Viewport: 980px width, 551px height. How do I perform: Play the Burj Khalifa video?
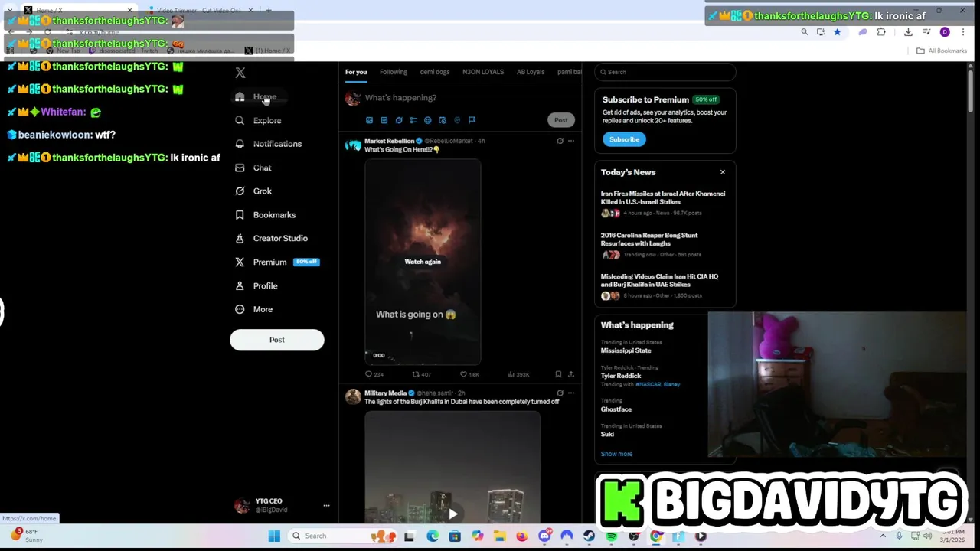(452, 514)
